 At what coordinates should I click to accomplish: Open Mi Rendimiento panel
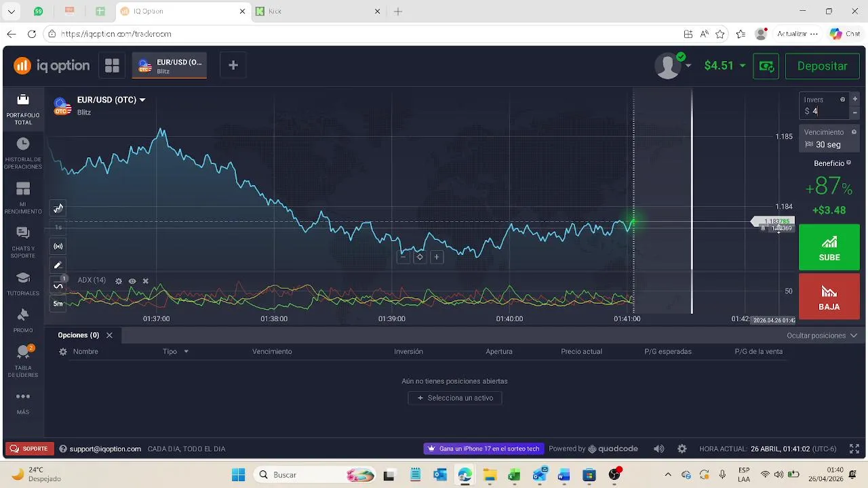pos(23,198)
